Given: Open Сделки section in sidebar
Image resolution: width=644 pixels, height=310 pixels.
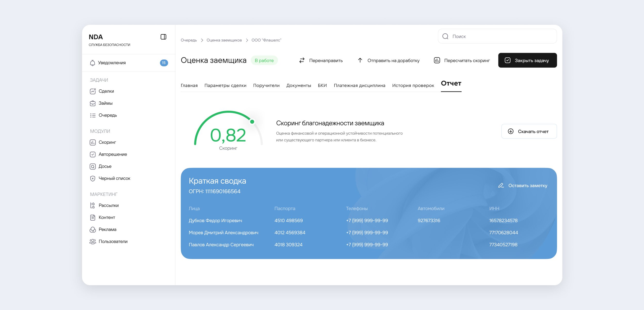Looking at the screenshot, I should [x=106, y=91].
